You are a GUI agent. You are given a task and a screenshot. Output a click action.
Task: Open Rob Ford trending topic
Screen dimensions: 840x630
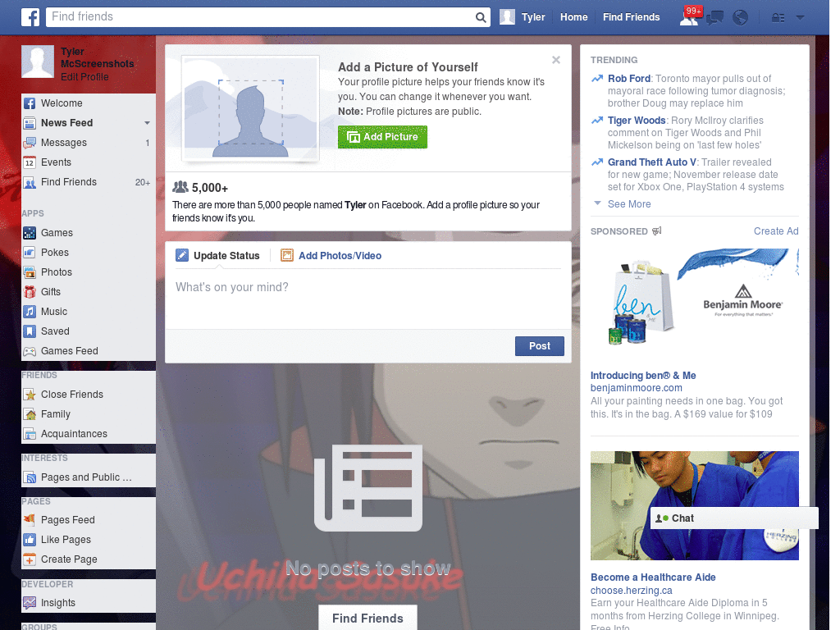(x=629, y=79)
